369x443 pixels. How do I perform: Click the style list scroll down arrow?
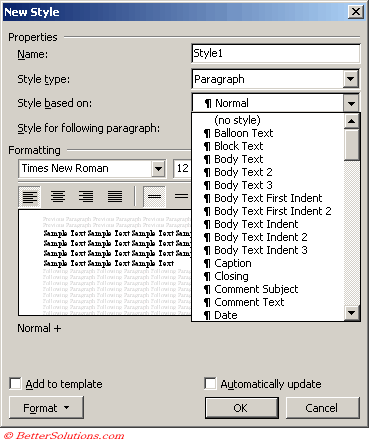point(352,313)
